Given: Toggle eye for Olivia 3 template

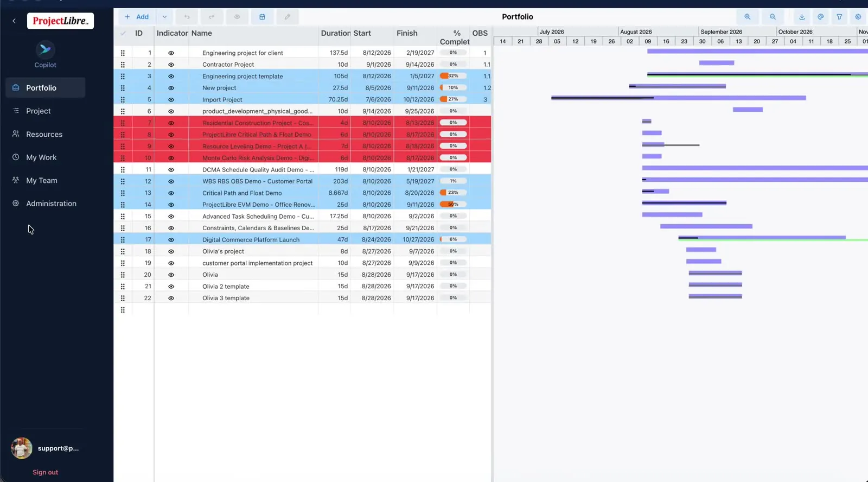Looking at the screenshot, I should 171,298.
